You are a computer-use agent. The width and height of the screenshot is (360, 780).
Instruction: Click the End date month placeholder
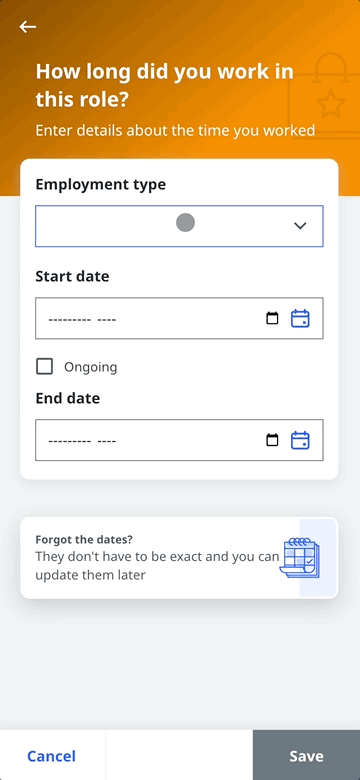[x=70, y=441]
